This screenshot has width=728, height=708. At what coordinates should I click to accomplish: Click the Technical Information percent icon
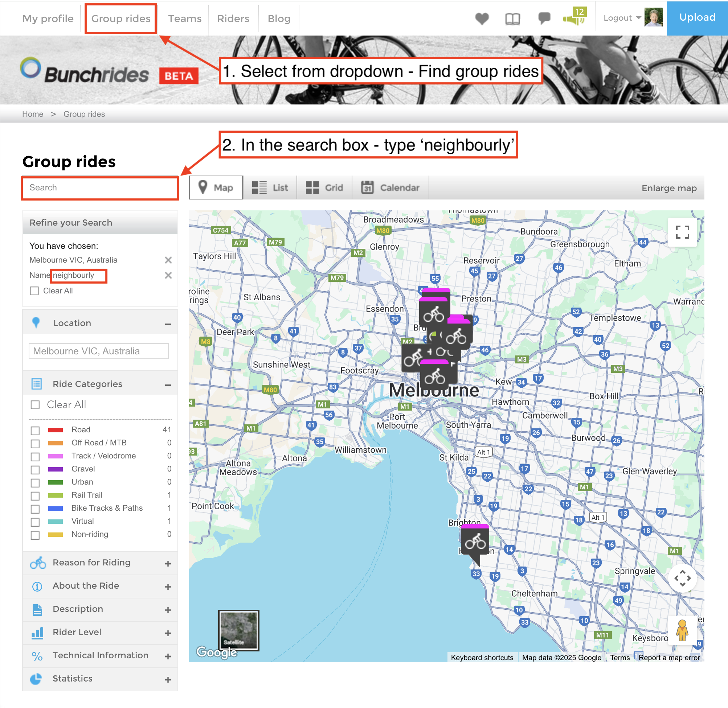[37, 656]
